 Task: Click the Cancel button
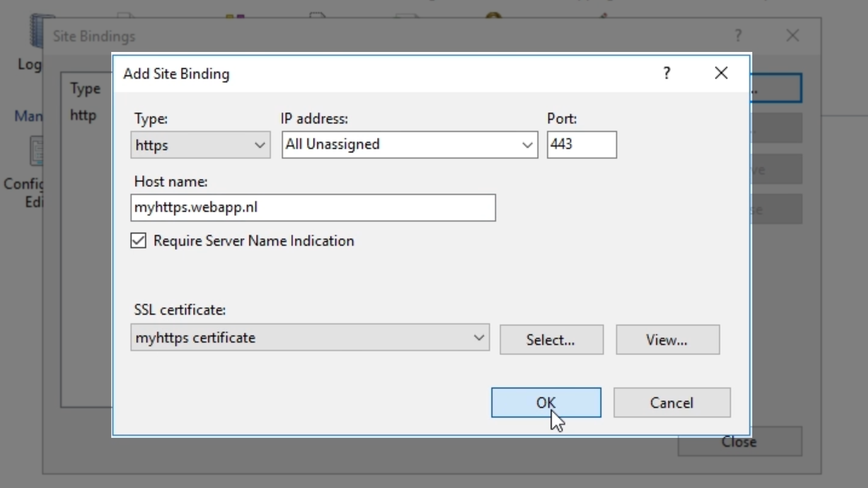(671, 403)
